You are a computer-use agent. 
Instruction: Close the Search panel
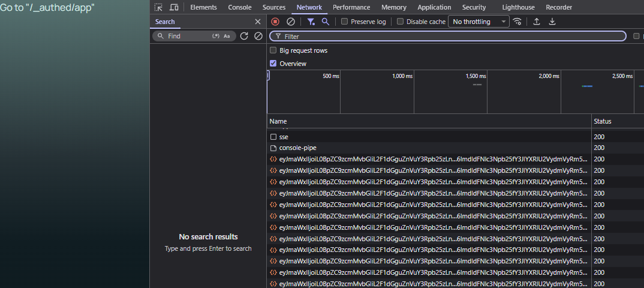[258, 22]
